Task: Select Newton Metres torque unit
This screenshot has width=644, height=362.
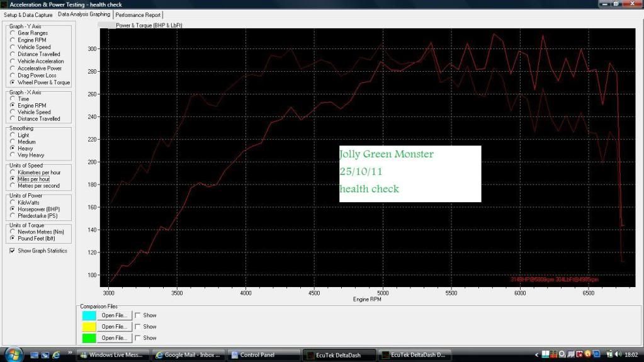Action: (13, 232)
